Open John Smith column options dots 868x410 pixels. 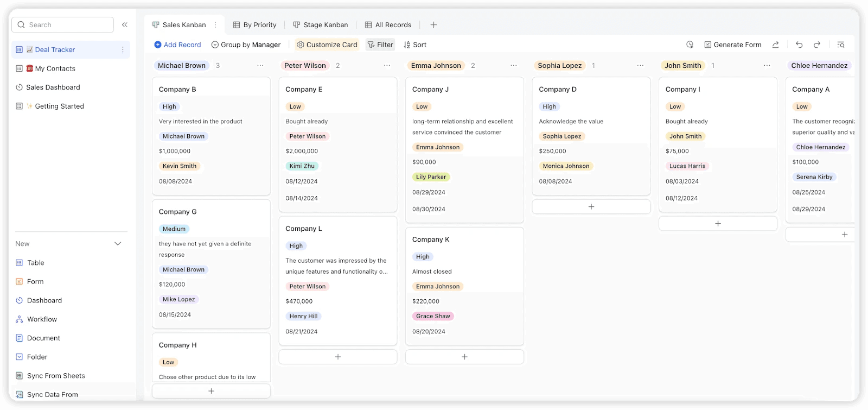pos(767,66)
